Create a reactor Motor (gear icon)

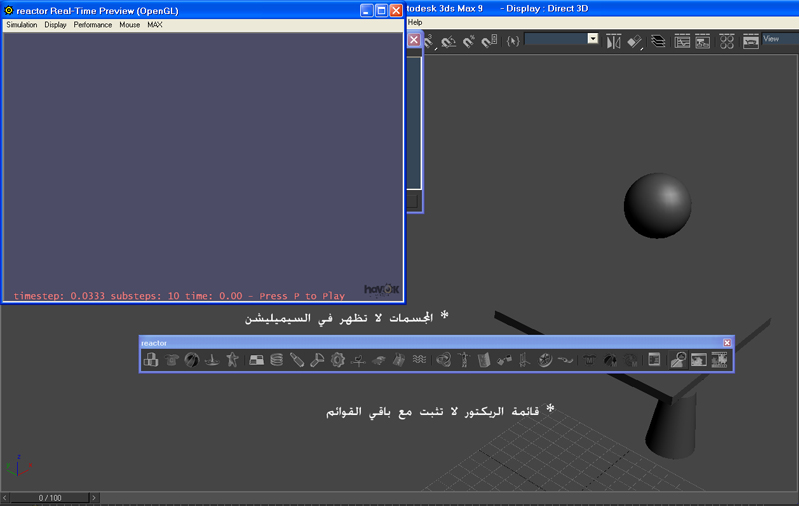tap(338, 360)
